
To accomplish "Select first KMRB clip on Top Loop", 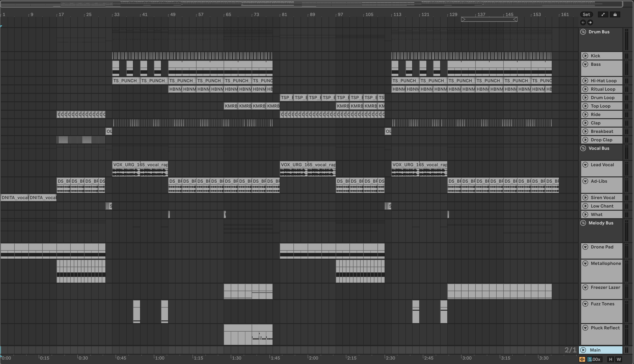I will click(x=231, y=106).
